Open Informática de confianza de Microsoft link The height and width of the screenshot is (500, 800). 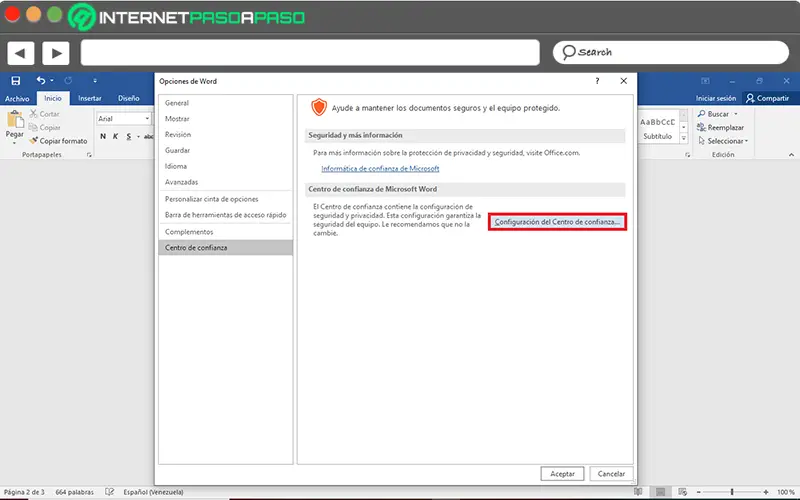click(x=380, y=168)
